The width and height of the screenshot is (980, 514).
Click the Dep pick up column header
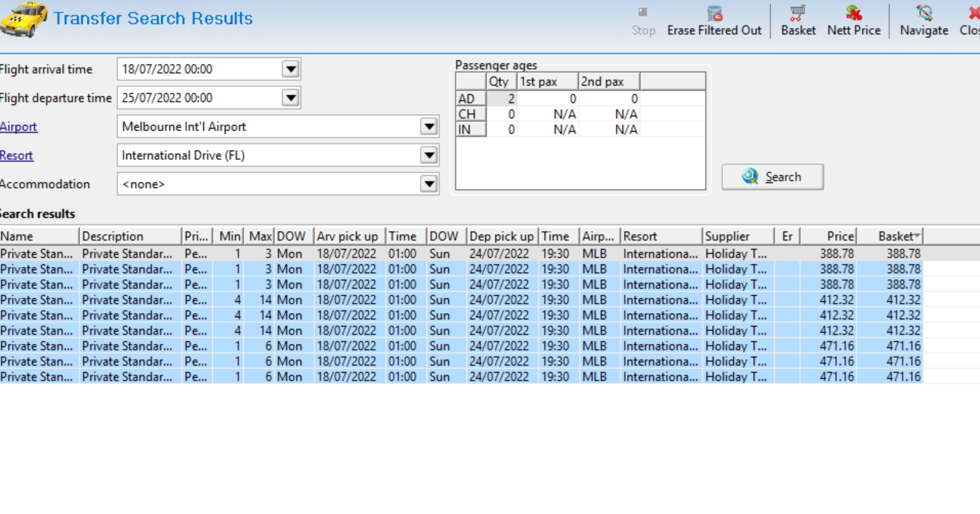(503, 236)
